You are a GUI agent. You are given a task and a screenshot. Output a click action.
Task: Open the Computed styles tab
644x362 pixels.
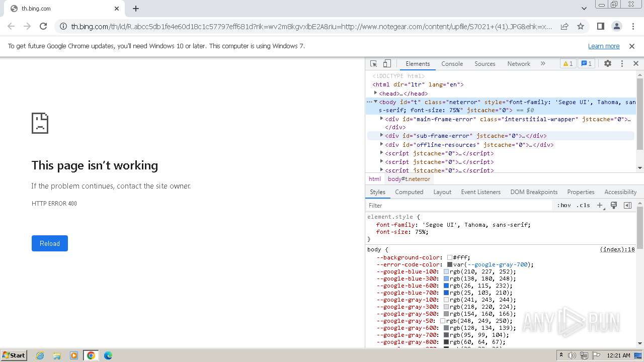(409, 192)
